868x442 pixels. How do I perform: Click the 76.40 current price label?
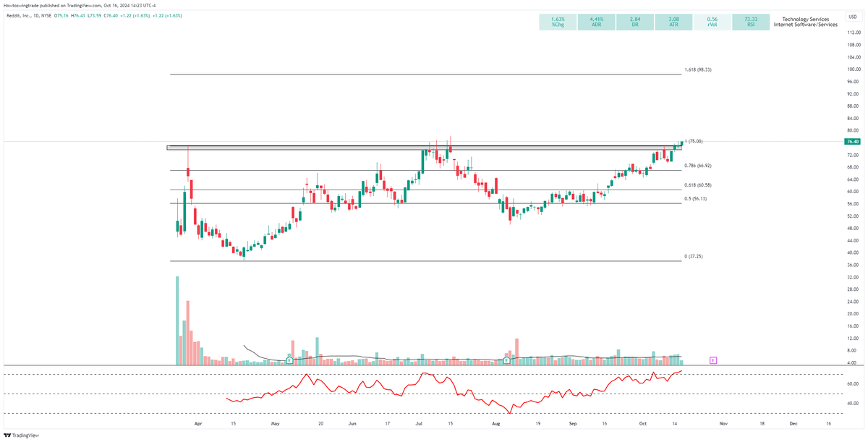pos(852,142)
